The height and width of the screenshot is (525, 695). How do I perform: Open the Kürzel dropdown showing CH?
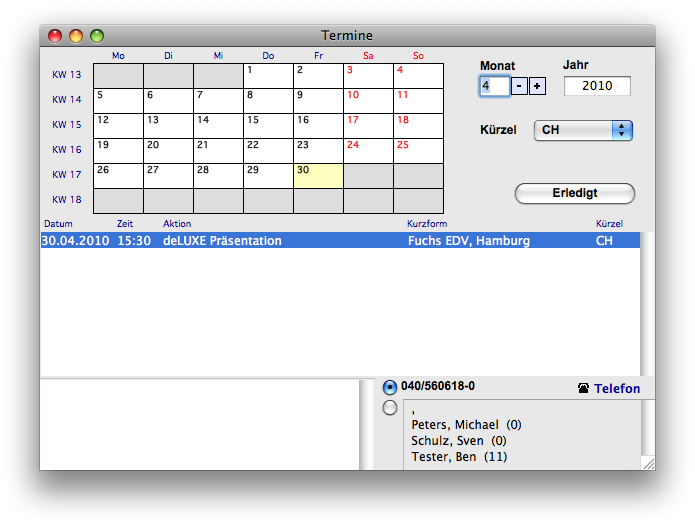point(583,130)
